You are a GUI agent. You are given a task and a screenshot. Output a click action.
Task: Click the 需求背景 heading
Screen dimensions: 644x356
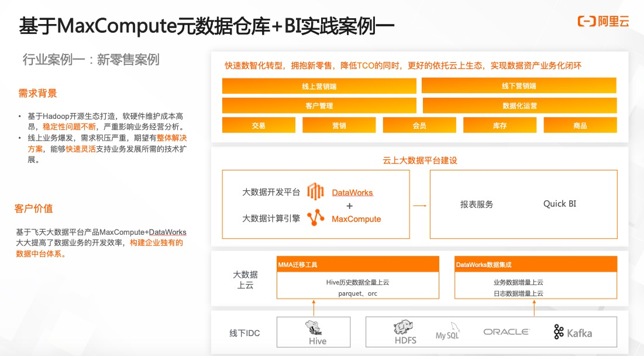click(x=37, y=93)
